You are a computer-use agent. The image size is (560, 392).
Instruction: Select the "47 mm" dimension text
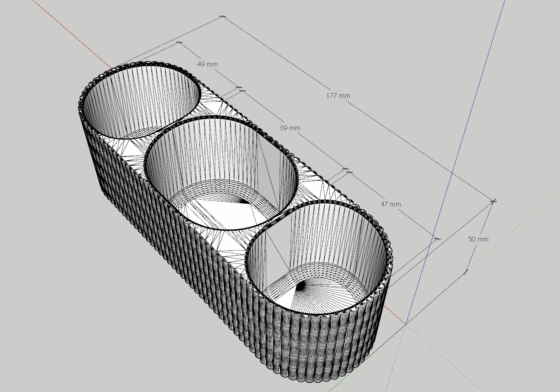coord(390,204)
